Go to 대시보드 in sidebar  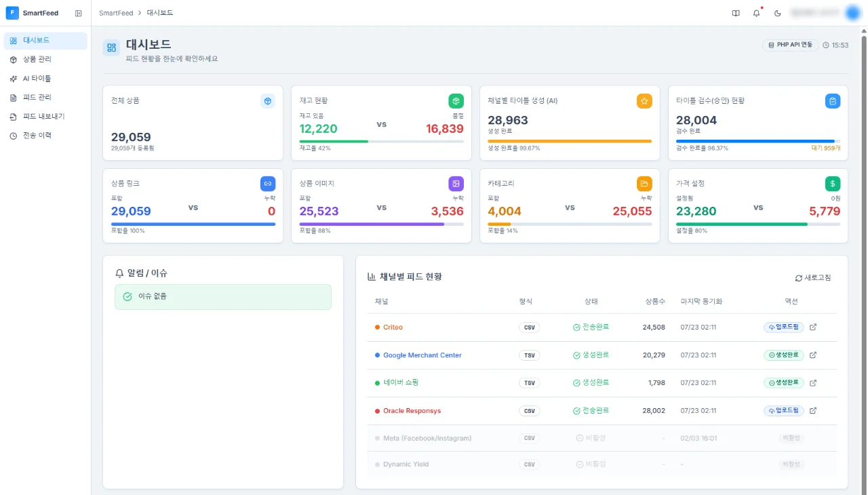click(x=45, y=41)
